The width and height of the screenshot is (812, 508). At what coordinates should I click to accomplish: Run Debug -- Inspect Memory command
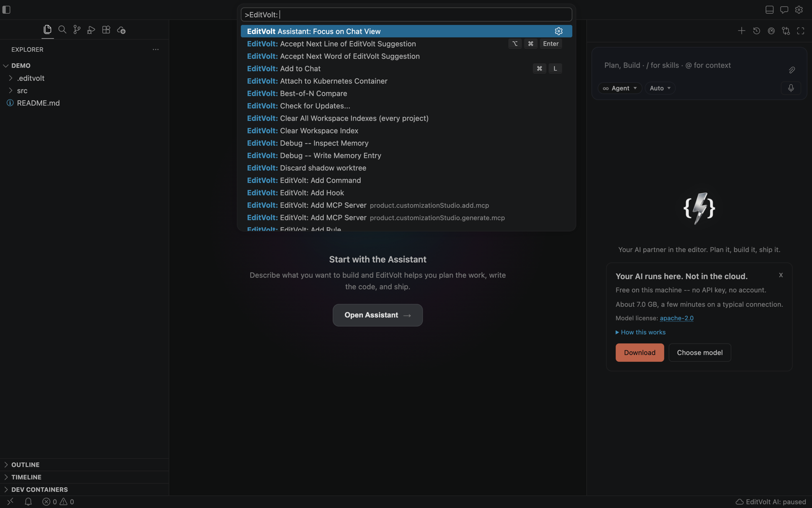point(407,143)
